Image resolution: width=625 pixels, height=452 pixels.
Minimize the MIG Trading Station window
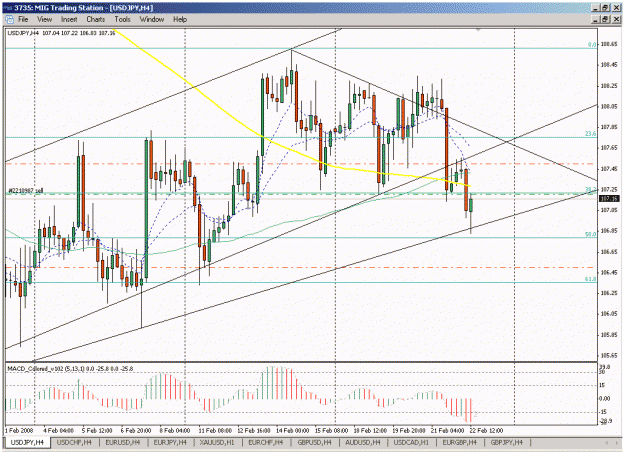(x=596, y=8)
